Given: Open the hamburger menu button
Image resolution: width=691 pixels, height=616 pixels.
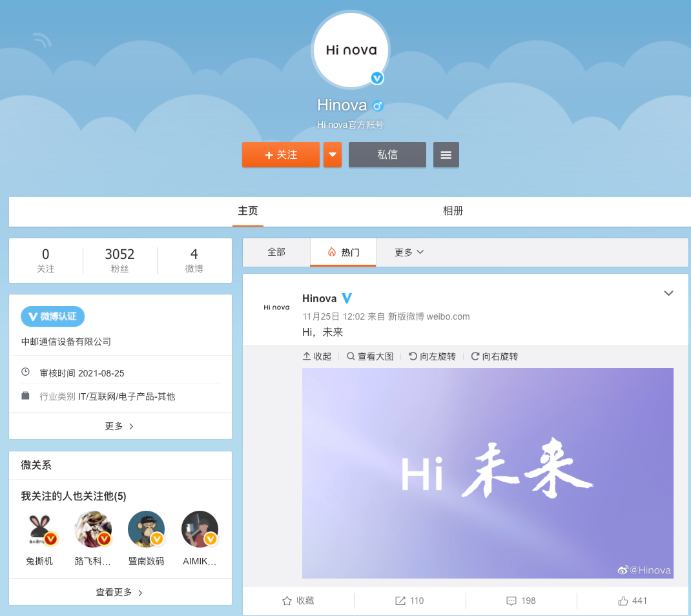Looking at the screenshot, I should click(x=446, y=155).
